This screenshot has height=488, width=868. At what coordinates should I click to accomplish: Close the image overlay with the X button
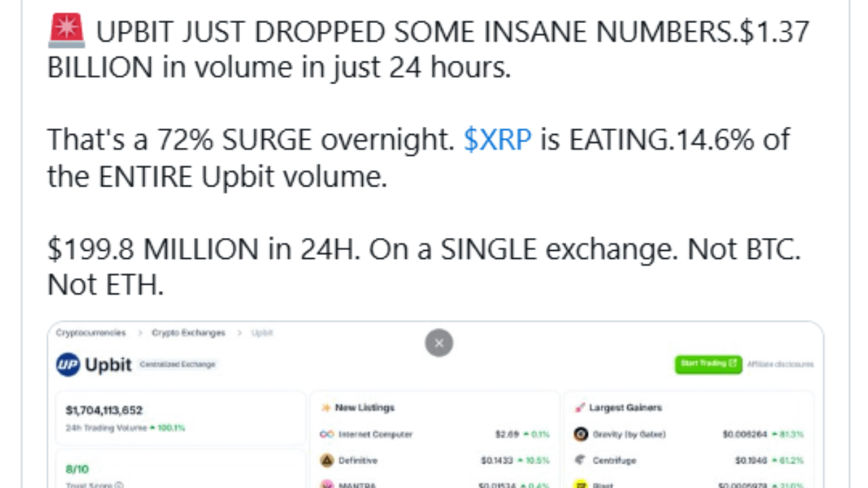(x=439, y=343)
